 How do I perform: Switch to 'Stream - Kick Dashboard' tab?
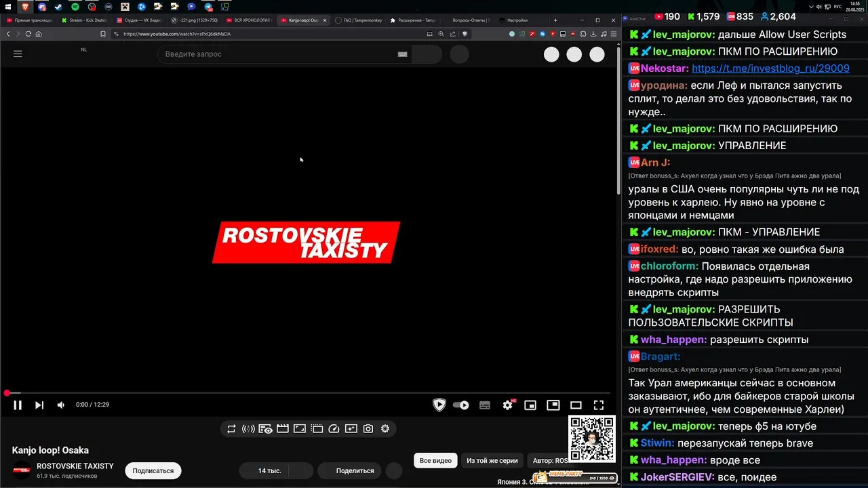[84, 20]
